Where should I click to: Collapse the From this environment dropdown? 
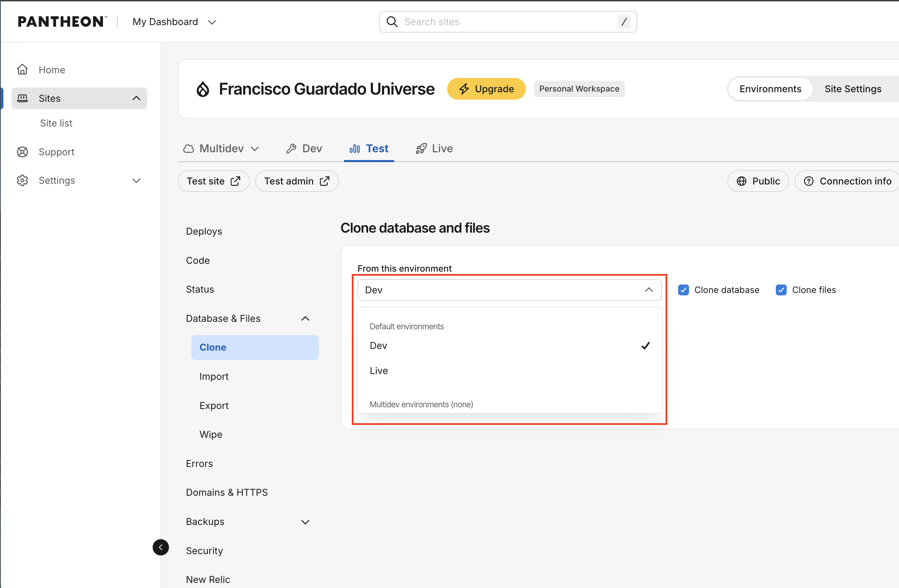509,290
